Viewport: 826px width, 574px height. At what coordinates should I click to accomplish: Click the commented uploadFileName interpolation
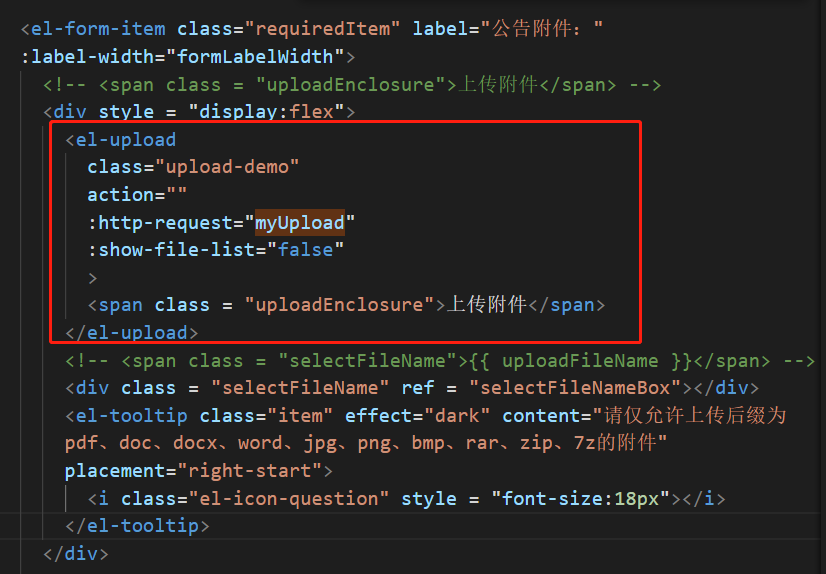click(x=581, y=361)
